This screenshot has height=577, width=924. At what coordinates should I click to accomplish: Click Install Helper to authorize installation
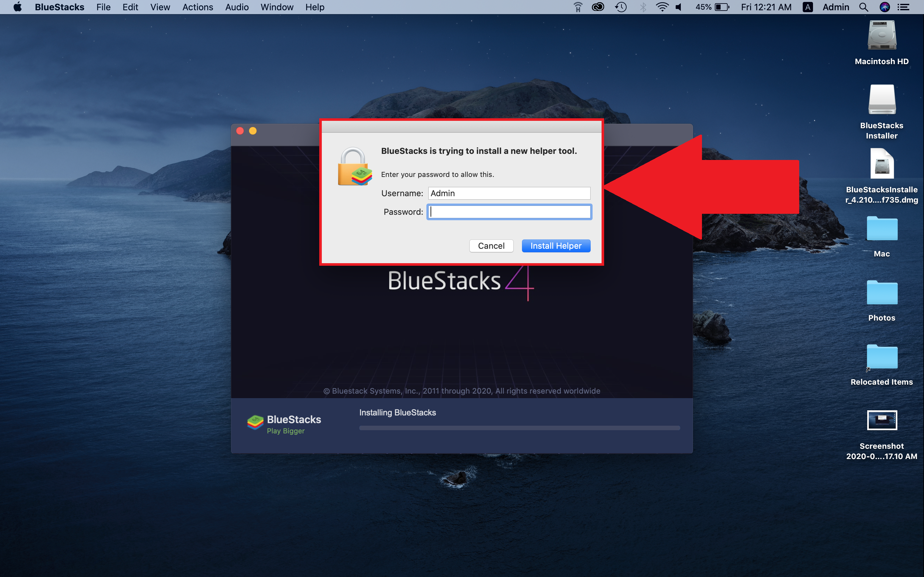[555, 245]
